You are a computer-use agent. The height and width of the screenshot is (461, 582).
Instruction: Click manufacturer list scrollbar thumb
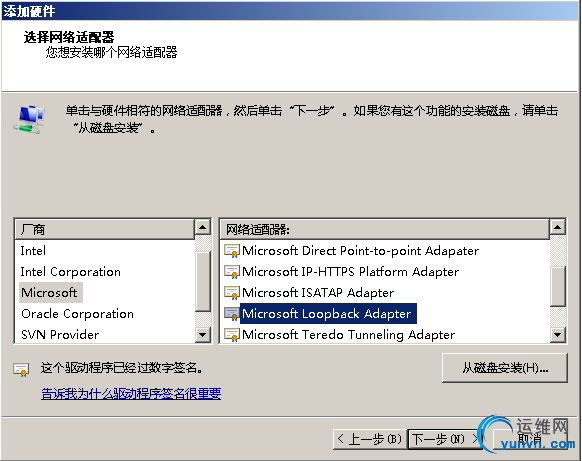pos(203,282)
